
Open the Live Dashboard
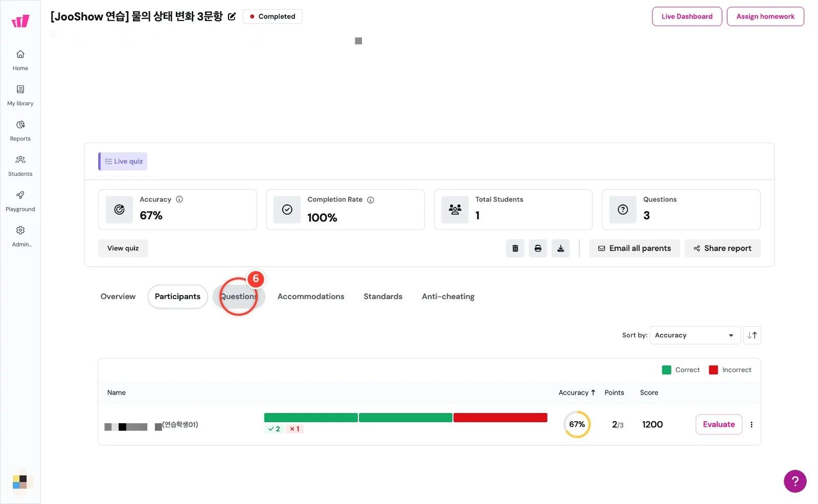(x=687, y=16)
